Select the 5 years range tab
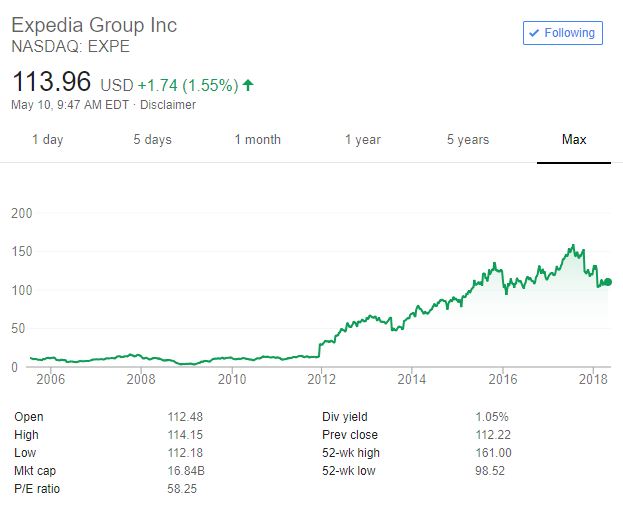Screen dimensions: 623x508 [x=468, y=140]
